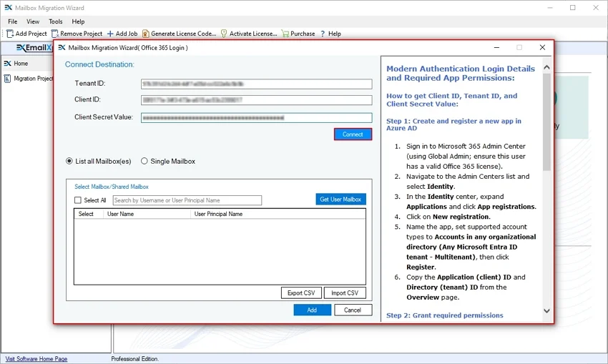Open the Help menu
The width and height of the screenshot is (608, 364).
78,21
